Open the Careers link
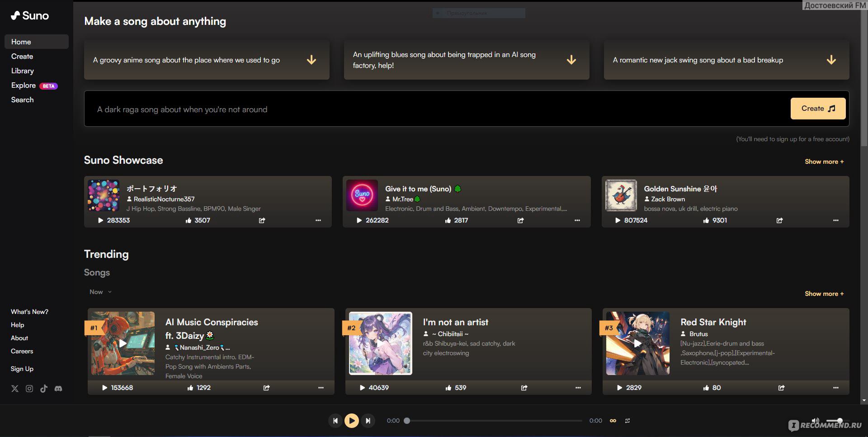 (22, 351)
